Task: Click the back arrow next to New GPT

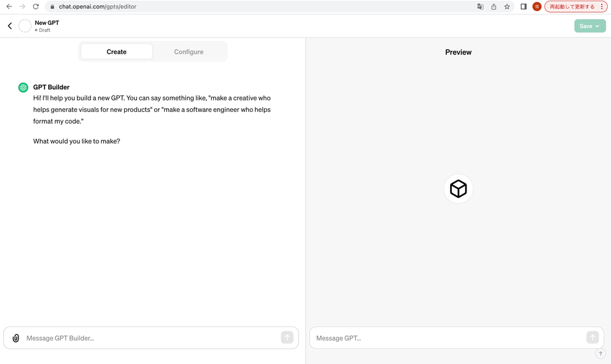Action: coord(10,26)
